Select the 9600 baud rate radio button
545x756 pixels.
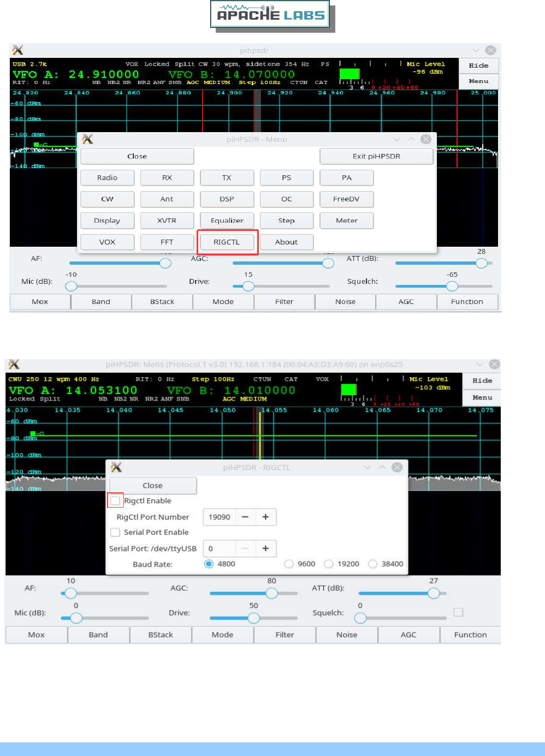[x=289, y=564]
